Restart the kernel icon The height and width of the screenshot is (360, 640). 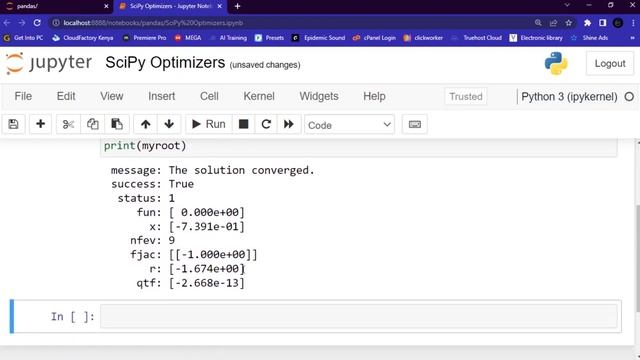click(x=266, y=124)
